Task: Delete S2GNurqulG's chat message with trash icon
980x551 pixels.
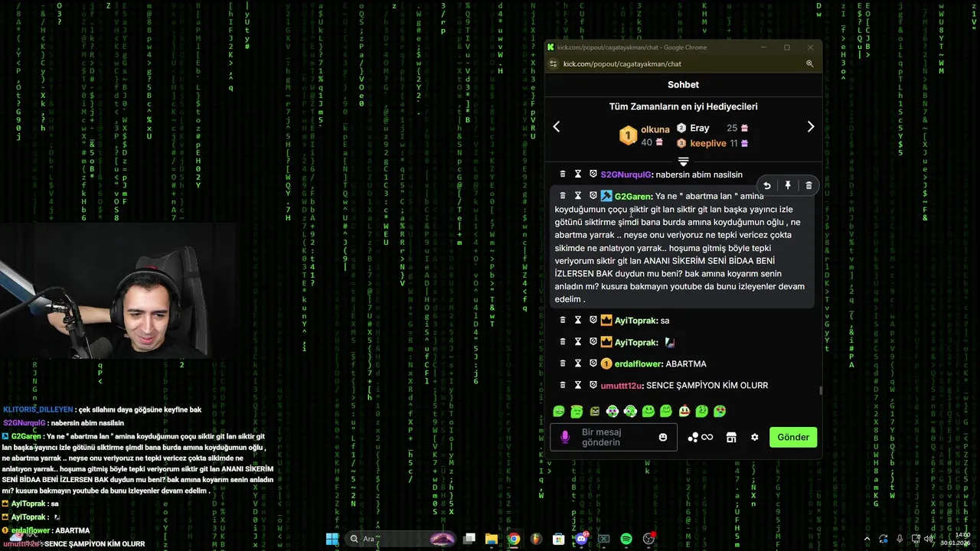Action: (563, 174)
